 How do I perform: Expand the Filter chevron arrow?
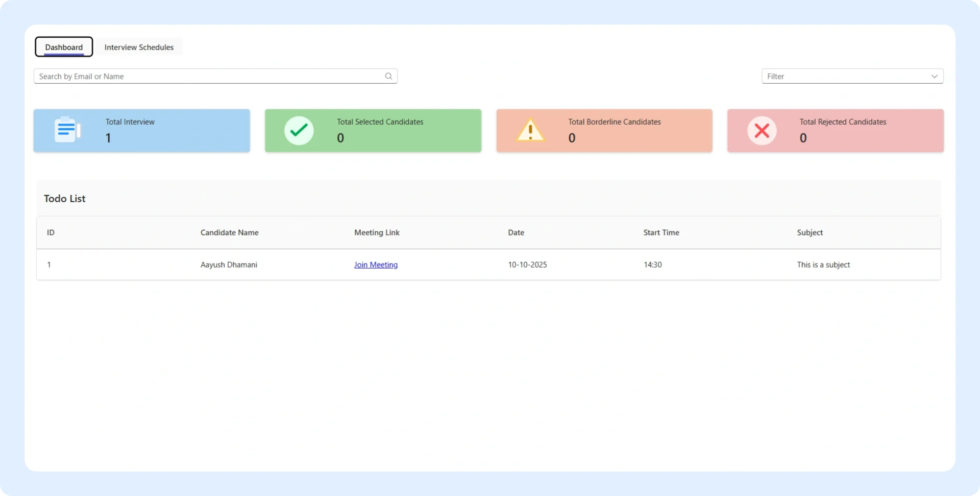pyautogui.click(x=935, y=76)
